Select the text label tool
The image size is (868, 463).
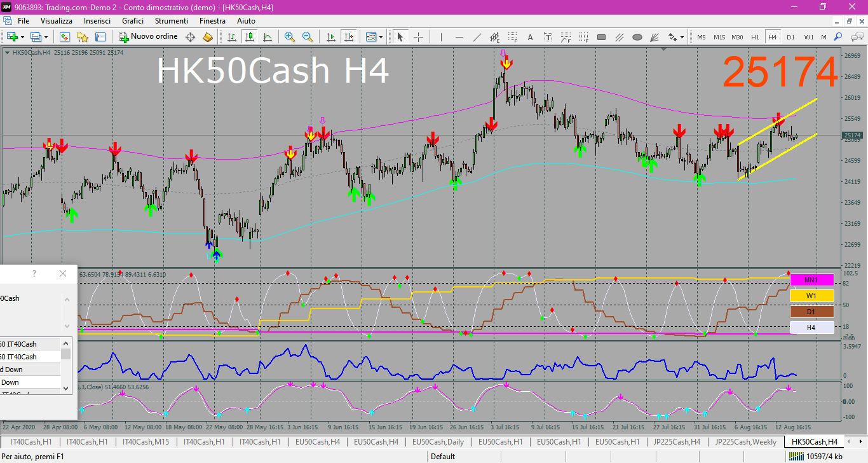(548, 37)
